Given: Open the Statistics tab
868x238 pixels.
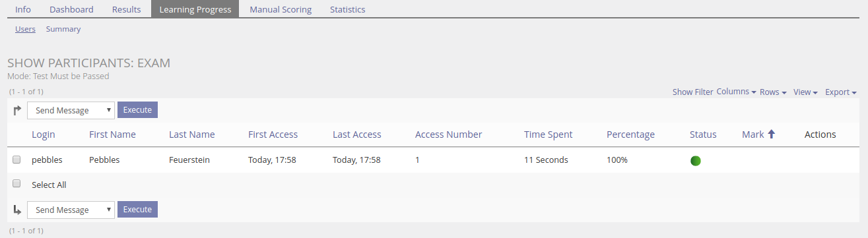Looking at the screenshot, I should (x=347, y=9).
